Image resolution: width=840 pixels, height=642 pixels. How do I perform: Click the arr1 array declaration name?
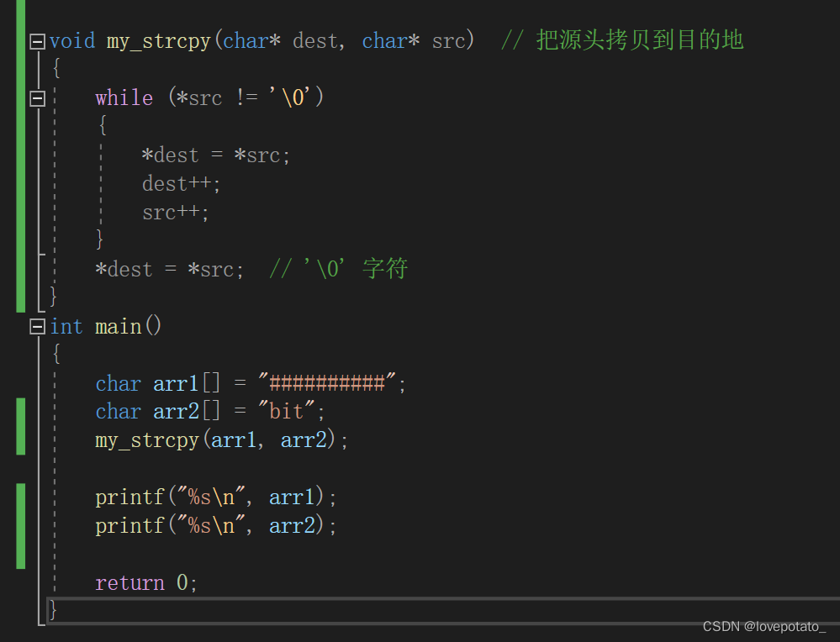176,383
